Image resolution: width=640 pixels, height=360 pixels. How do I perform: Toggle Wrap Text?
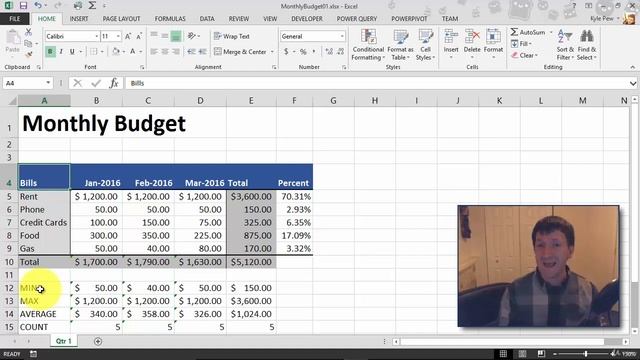click(232, 36)
